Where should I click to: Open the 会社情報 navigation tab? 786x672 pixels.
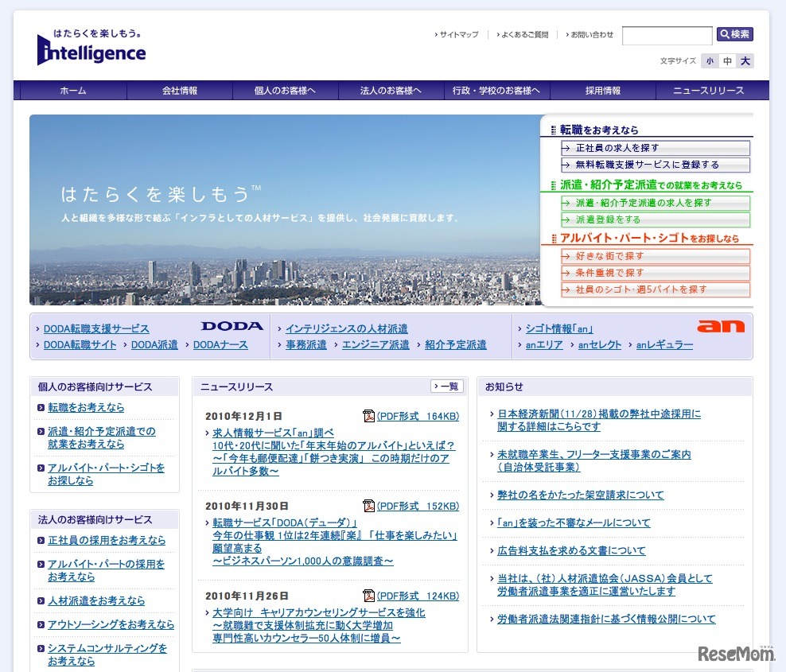pos(180,91)
